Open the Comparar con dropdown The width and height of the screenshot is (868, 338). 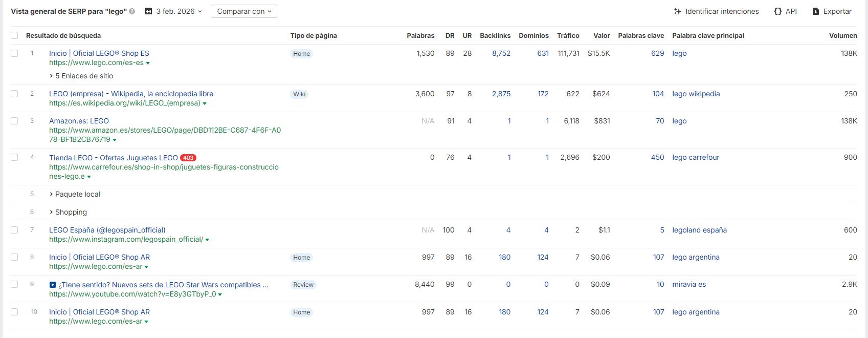[244, 11]
